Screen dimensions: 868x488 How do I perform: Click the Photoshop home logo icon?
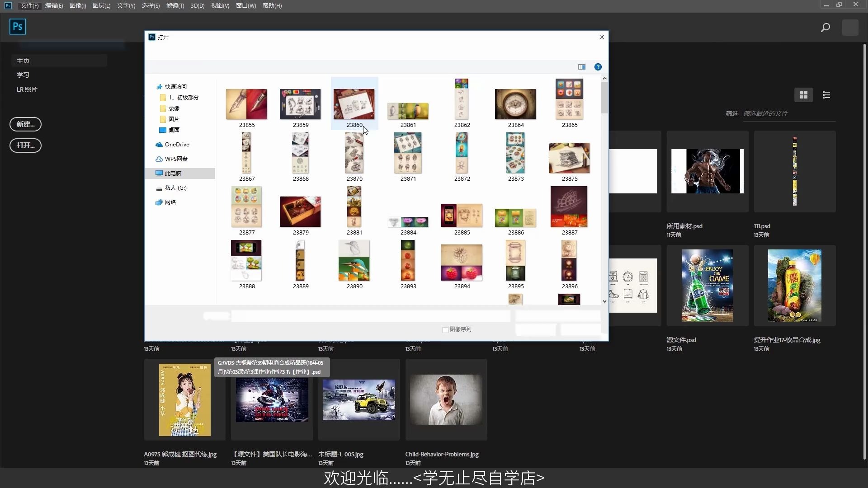coord(18,27)
